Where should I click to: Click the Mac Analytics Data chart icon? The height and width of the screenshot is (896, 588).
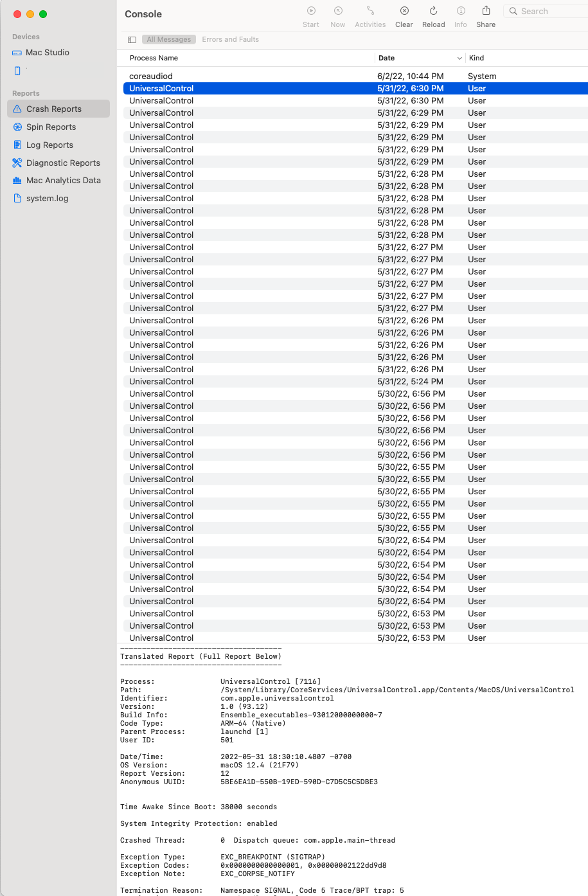pyautogui.click(x=17, y=181)
